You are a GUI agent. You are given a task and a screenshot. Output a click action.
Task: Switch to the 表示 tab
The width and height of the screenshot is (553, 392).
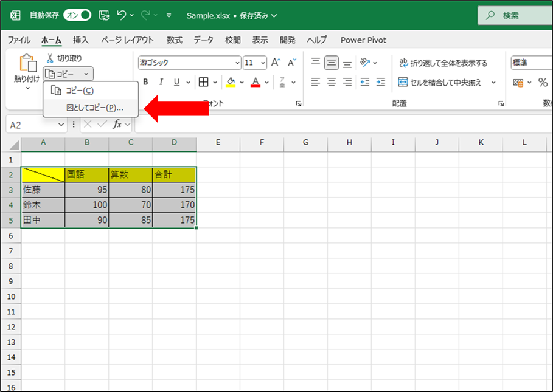click(x=260, y=40)
